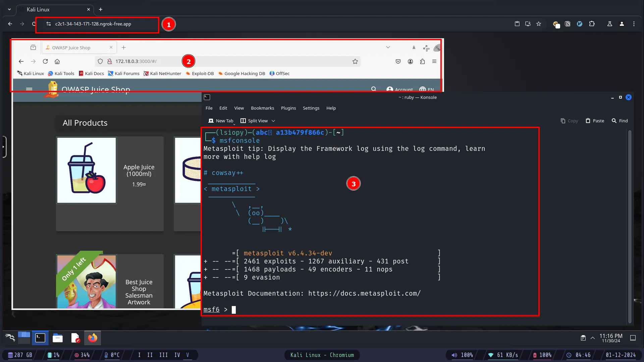Open the Chromium extensions puzzle icon
The image size is (644, 362).
pyautogui.click(x=592, y=24)
